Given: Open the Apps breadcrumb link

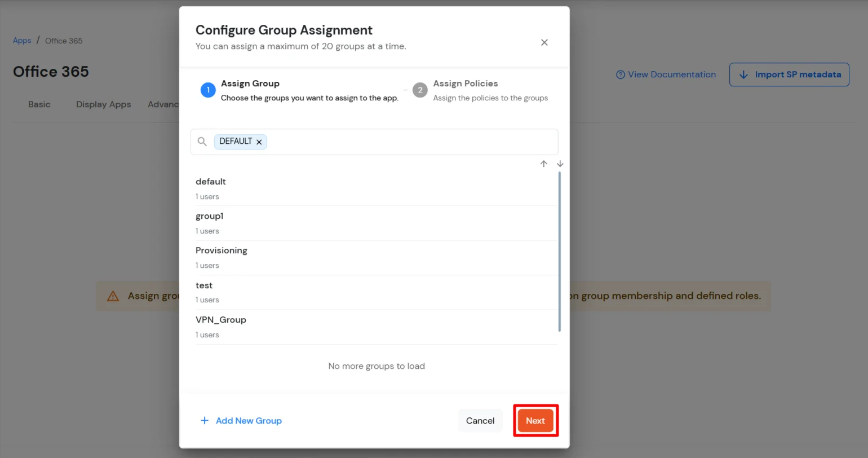Looking at the screenshot, I should coord(21,40).
